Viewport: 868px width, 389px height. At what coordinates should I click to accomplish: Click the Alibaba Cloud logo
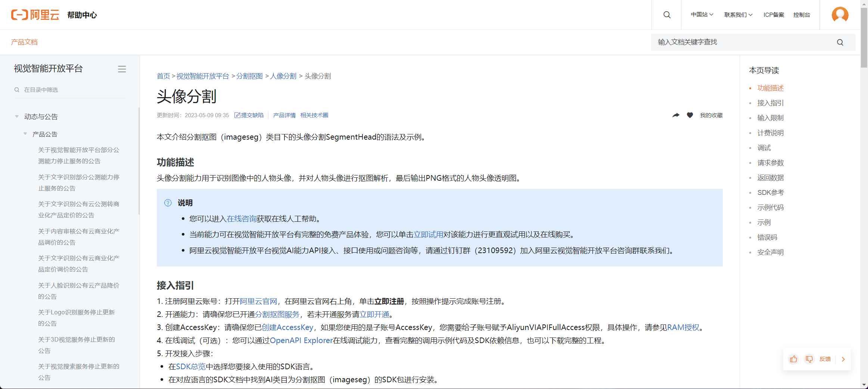coord(35,15)
